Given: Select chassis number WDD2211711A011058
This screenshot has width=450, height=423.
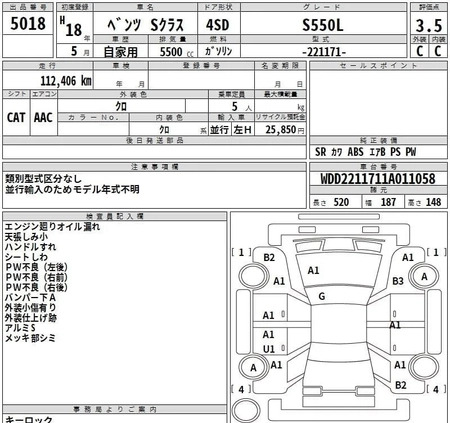Looking at the screenshot, I should pos(378,179).
